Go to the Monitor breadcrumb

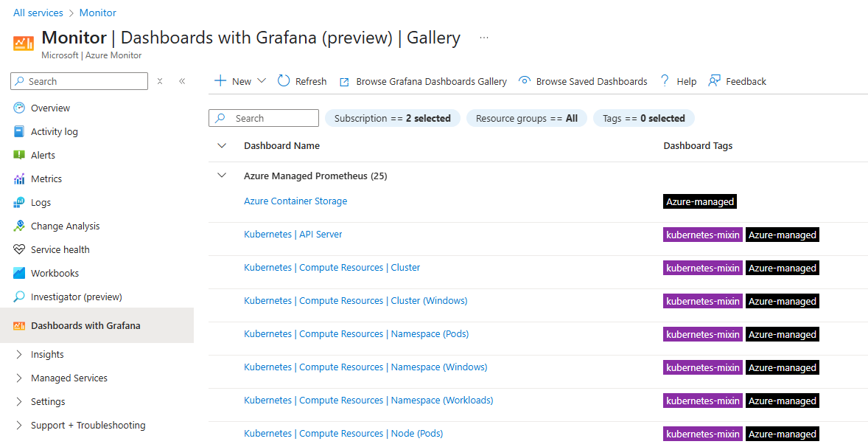click(x=97, y=13)
